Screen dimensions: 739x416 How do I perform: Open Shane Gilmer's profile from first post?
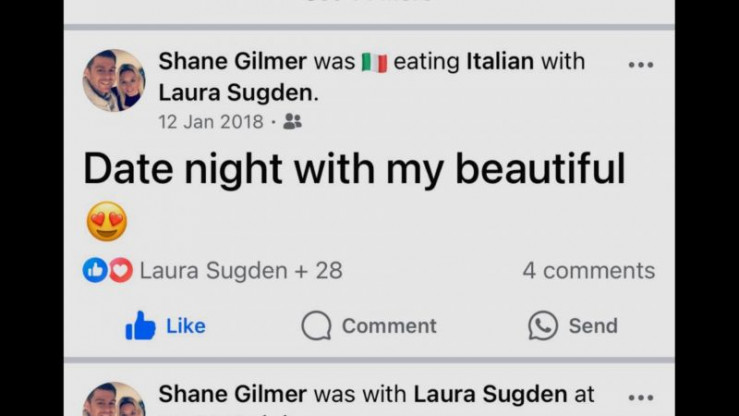coord(232,61)
